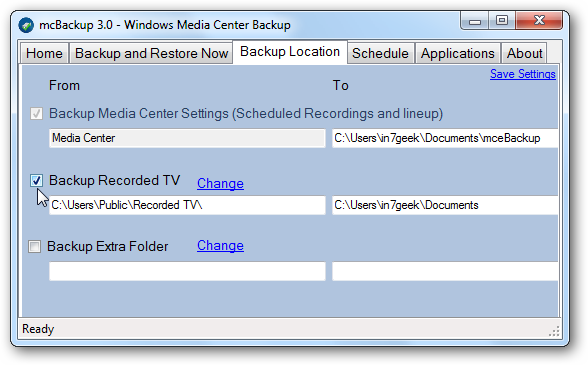Screen dimensions: 588x365
Task: Maximize the mcBackup window
Action: pyautogui.click(x=502, y=21)
